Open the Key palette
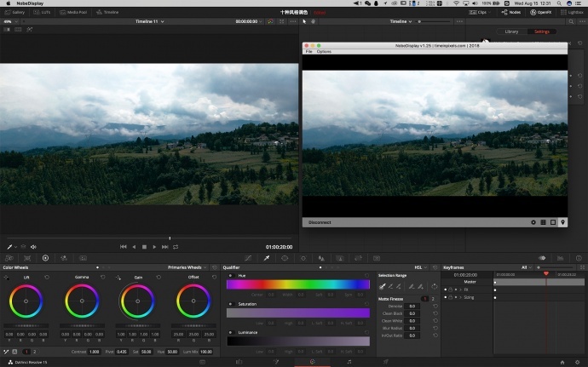The image size is (588, 367). pyautogui.click(x=340, y=258)
